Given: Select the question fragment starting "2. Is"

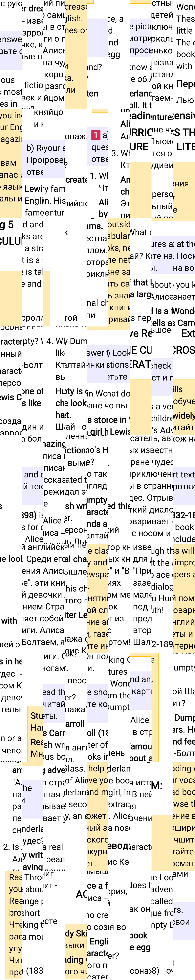Looking at the screenshot, I should (11, 847).
